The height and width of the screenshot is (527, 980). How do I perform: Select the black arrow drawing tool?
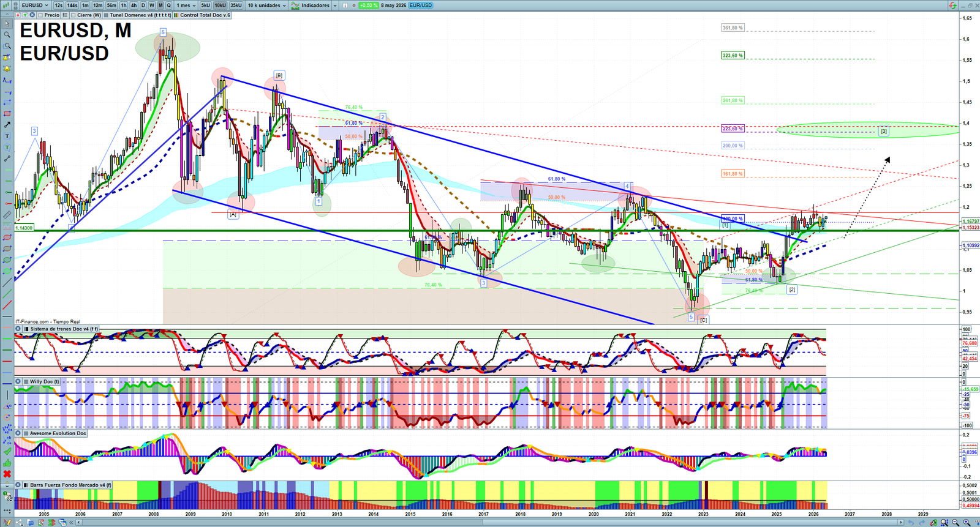pos(7,125)
